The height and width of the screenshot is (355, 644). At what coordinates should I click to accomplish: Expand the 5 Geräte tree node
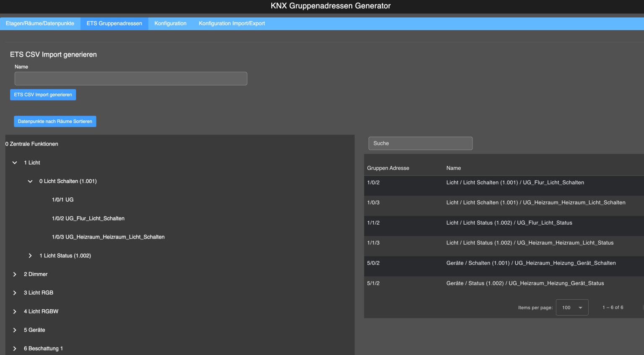(15, 330)
